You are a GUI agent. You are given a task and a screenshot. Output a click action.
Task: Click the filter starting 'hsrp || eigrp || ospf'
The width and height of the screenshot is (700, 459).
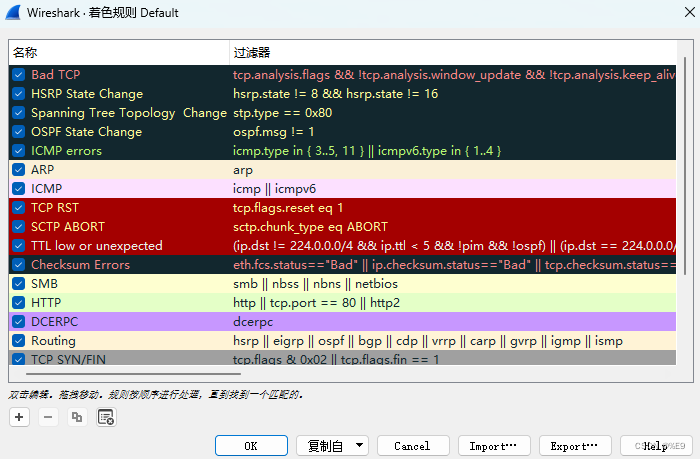click(428, 341)
